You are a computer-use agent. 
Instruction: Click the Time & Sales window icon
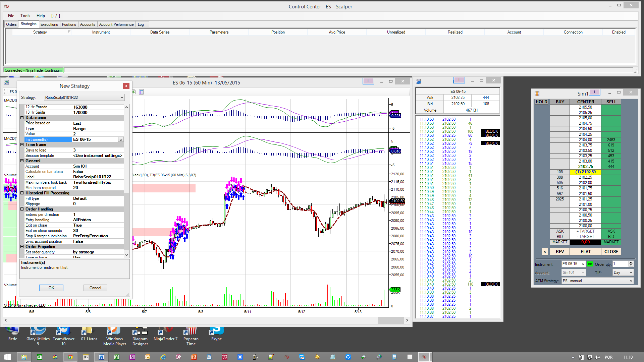418,81
